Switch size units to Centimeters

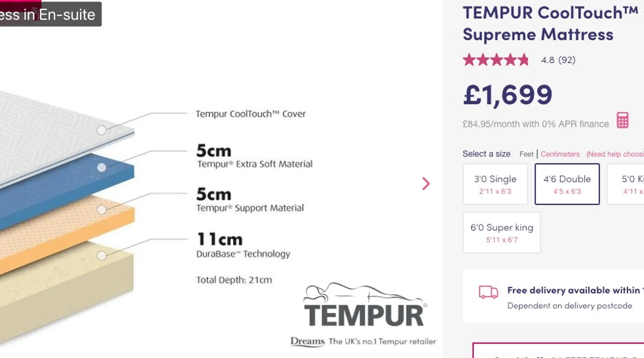pyautogui.click(x=560, y=154)
